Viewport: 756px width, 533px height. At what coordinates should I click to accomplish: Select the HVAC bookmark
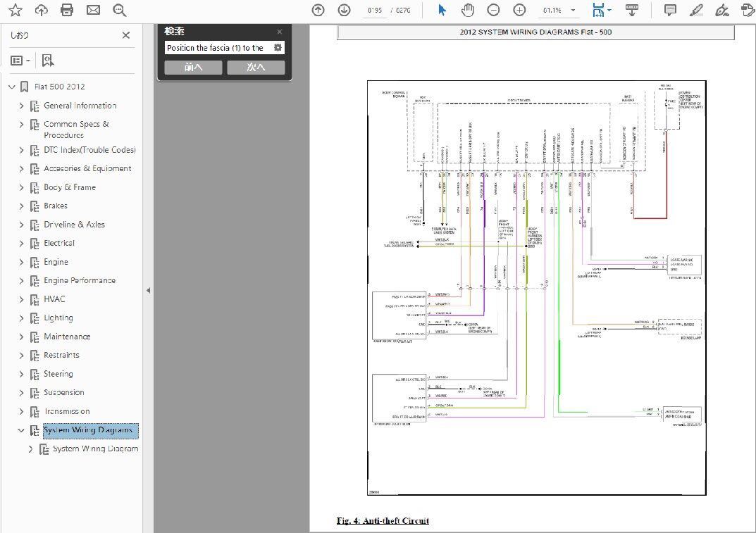pos(54,299)
